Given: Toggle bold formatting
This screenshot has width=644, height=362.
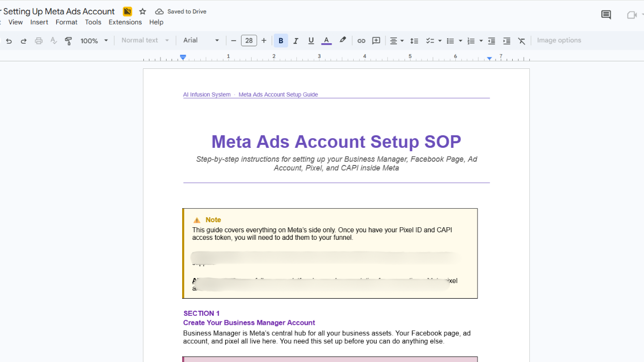Looking at the screenshot, I should [x=281, y=41].
